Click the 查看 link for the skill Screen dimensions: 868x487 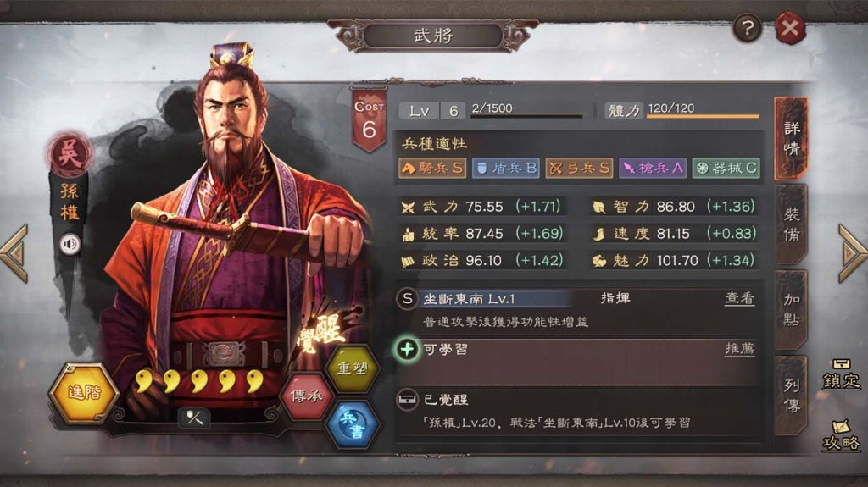point(739,299)
